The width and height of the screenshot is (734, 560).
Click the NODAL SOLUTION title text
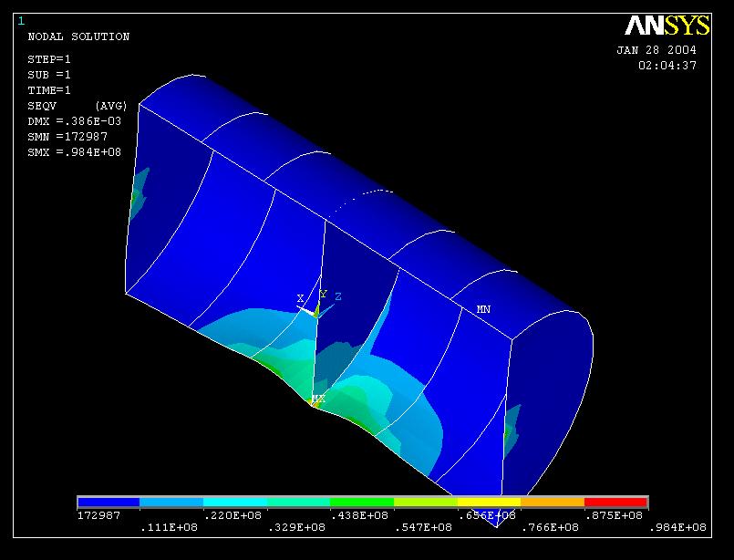(x=78, y=36)
